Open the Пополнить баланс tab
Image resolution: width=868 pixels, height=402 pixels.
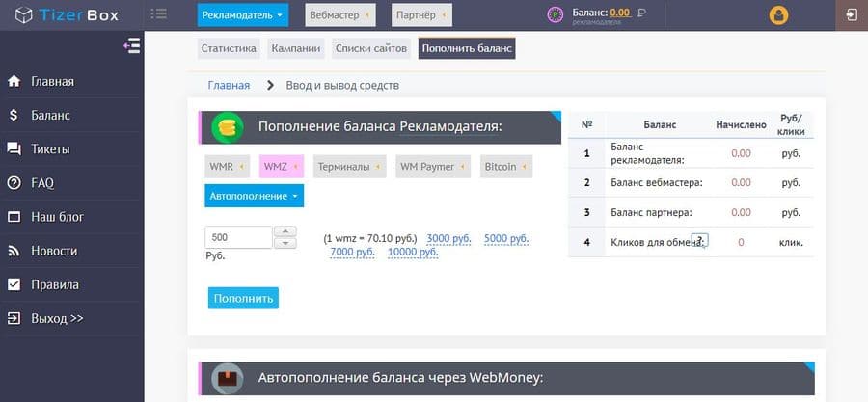[467, 48]
